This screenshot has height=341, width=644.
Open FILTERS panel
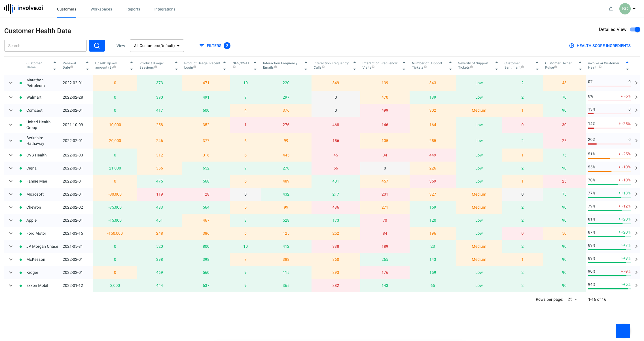click(x=215, y=46)
